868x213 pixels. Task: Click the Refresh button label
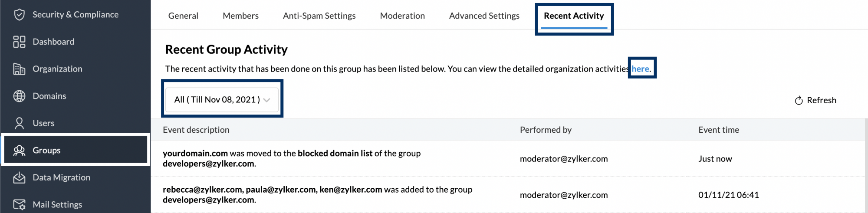tap(821, 100)
